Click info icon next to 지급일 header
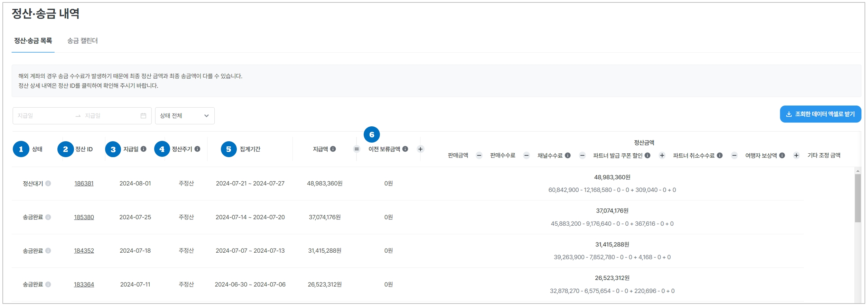Image resolution: width=868 pixels, height=307 pixels. (143, 149)
